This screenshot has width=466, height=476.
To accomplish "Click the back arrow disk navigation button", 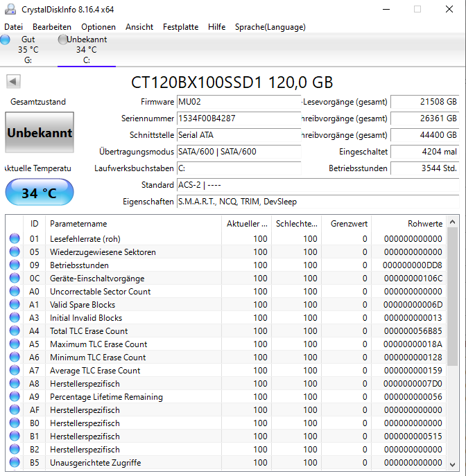I will 13,81.
